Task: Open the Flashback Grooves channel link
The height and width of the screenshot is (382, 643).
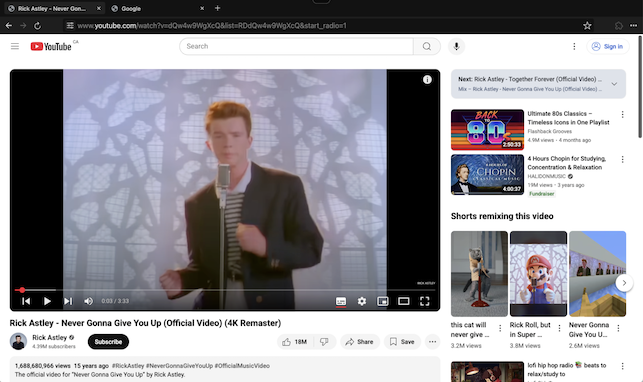Action: point(550,131)
